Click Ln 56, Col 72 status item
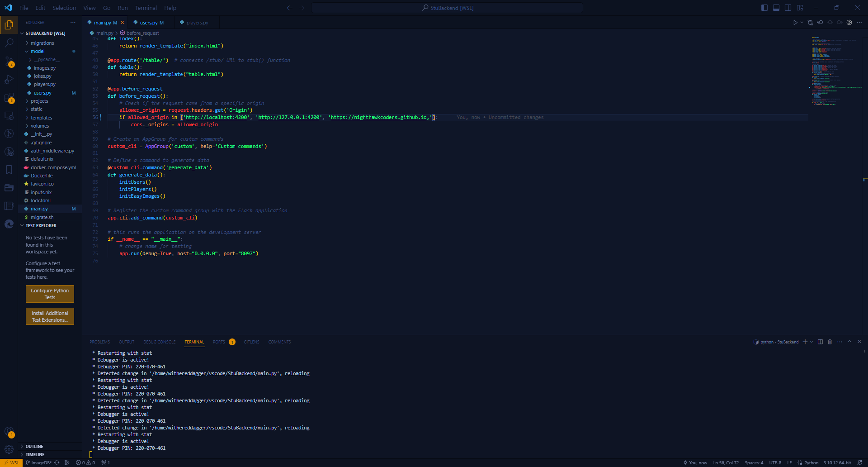The width and height of the screenshot is (868, 467). pyautogui.click(x=726, y=462)
